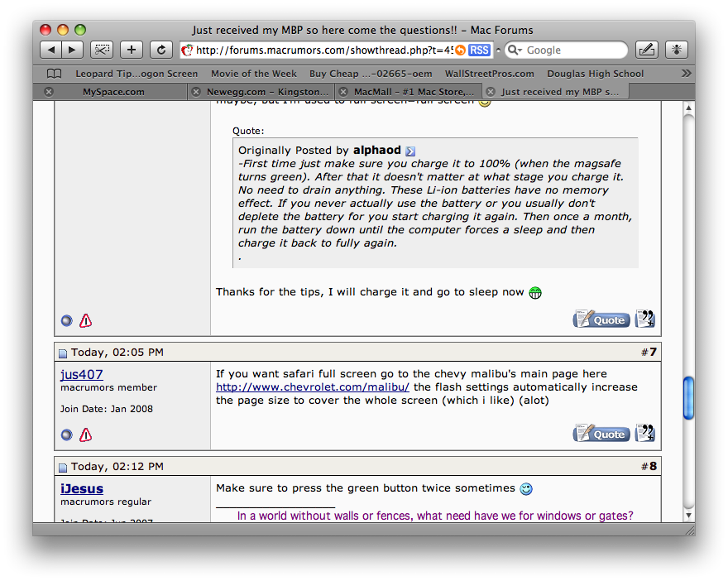Click the 'macrumors member' title text
This screenshot has height=581, width=728.
[x=108, y=387]
